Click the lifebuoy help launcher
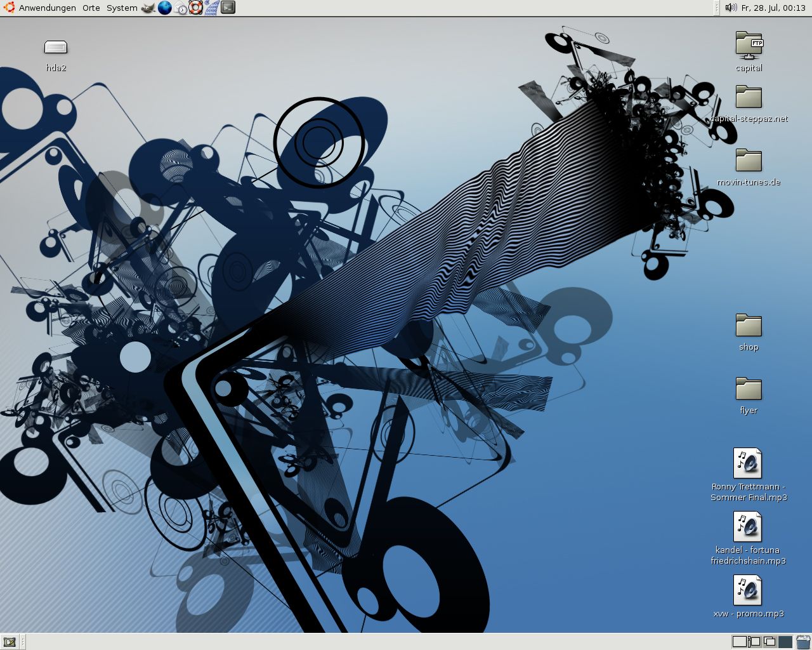The image size is (812, 650). (196, 8)
